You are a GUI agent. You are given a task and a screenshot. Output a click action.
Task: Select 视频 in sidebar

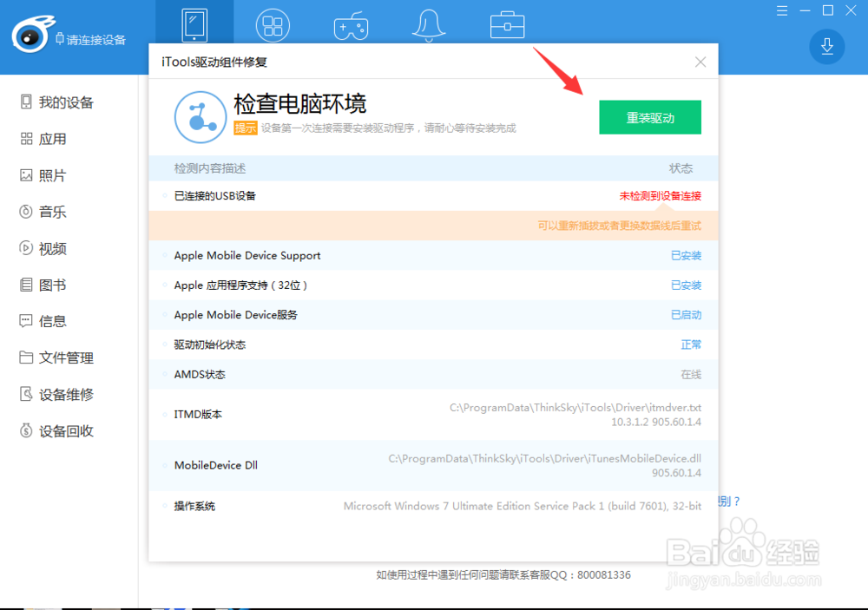(43, 248)
